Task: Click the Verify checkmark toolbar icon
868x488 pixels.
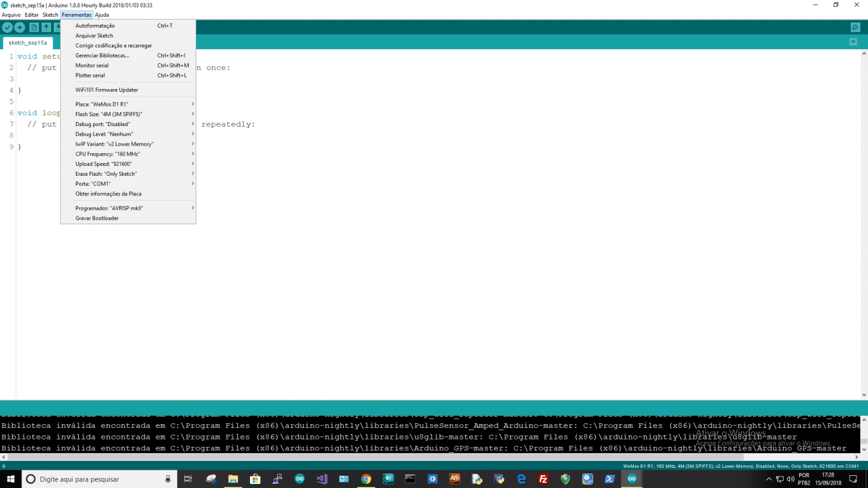Action: click(8, 27)
